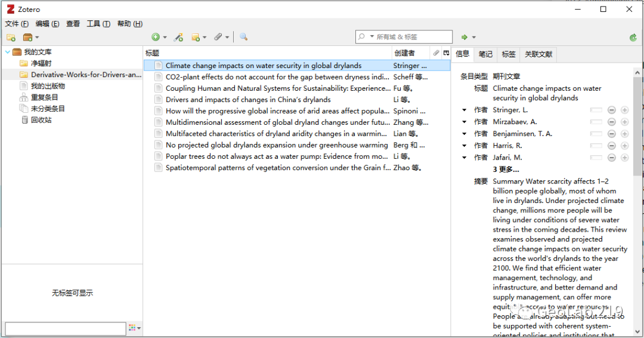The width and height of the screenshot is (644, 338).
Task: Remove author Jafari, M. minus icon
Action: pos(612,158)
